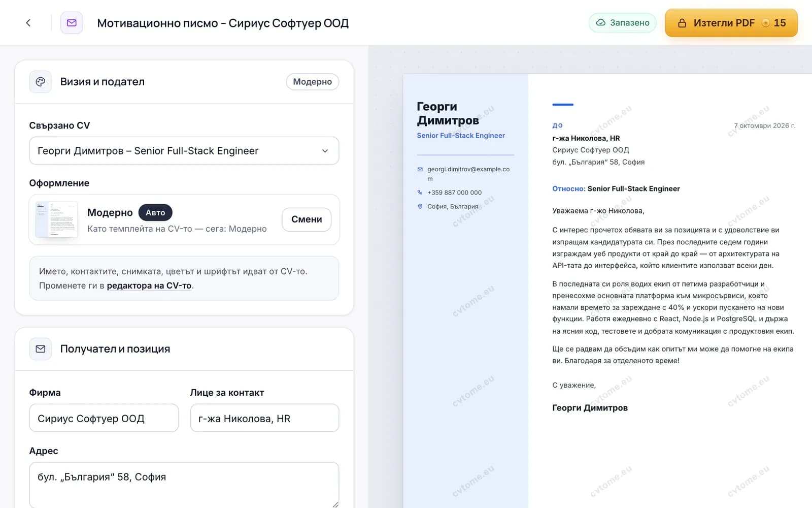Focus the Фирма input field
This screenshot has width=812, height=508.
point(104,418)
